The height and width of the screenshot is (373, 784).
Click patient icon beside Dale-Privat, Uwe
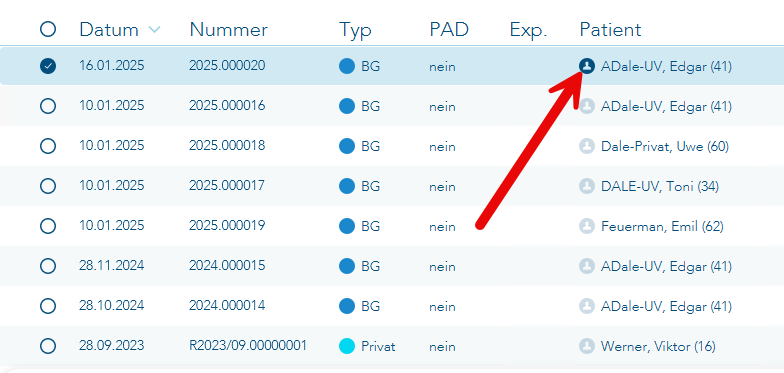point(586,146)
